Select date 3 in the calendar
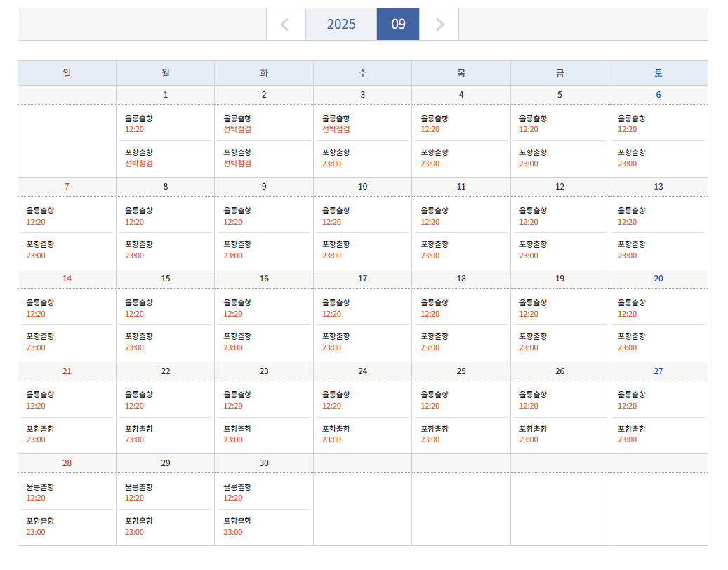Screen dimensions: 728x570 (x=363, y=95)
